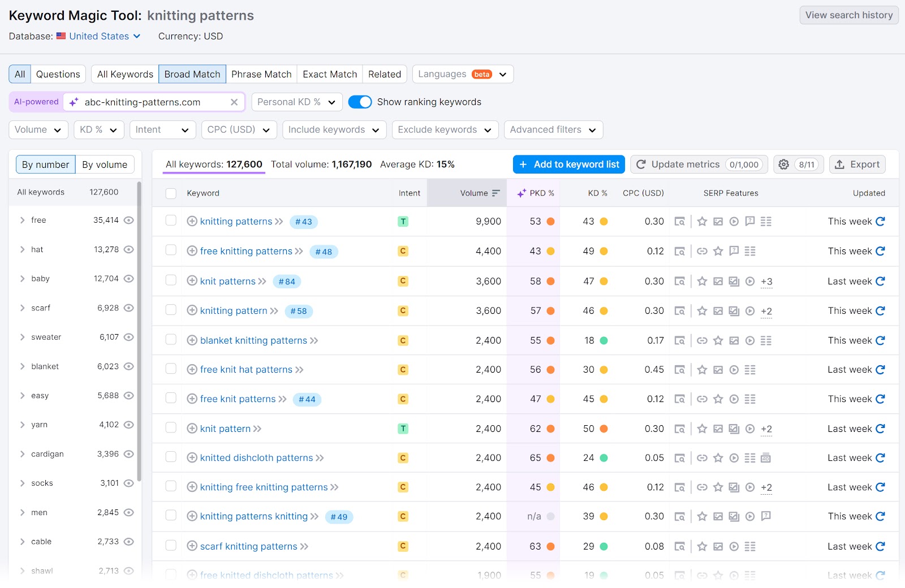Click the video carousel icon on knit patterns row
Image resolution: width=905 pixels, height=588 pixels.
pos(749,281)
